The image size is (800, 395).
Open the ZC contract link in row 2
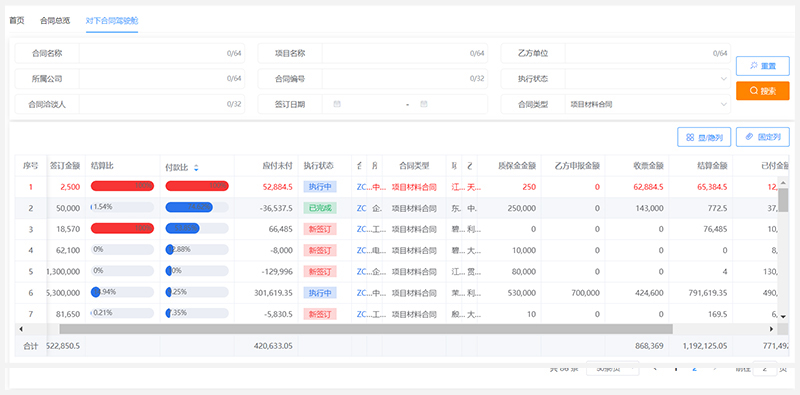(362, 208)
